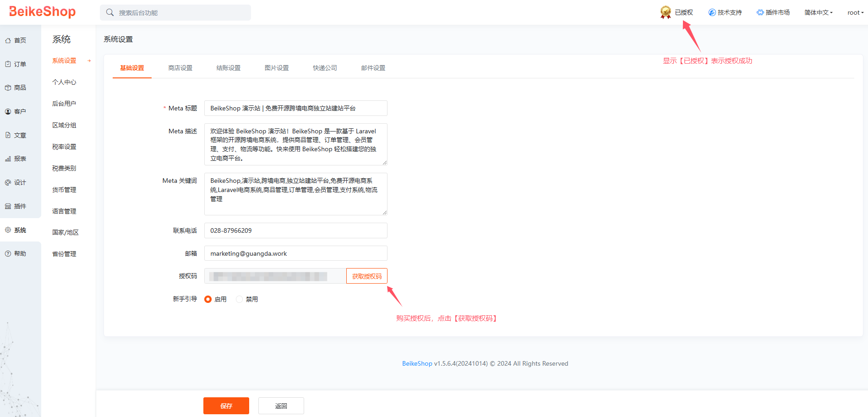
Task: Click the 保存 save button
Action: coord(226,406)
